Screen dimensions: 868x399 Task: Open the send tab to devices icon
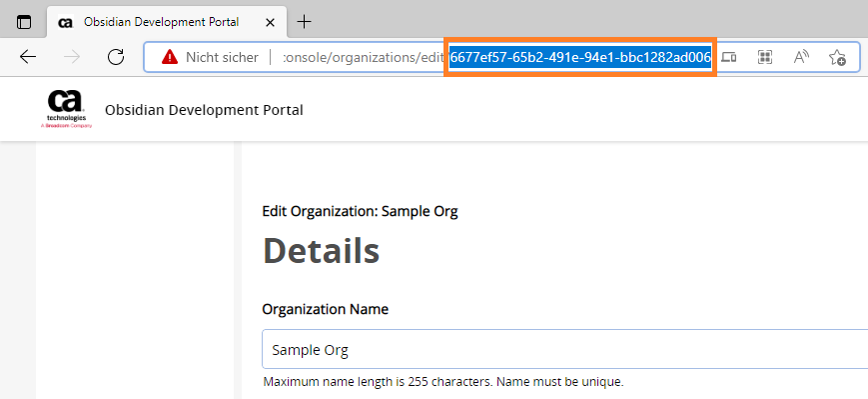coord(729,57)
